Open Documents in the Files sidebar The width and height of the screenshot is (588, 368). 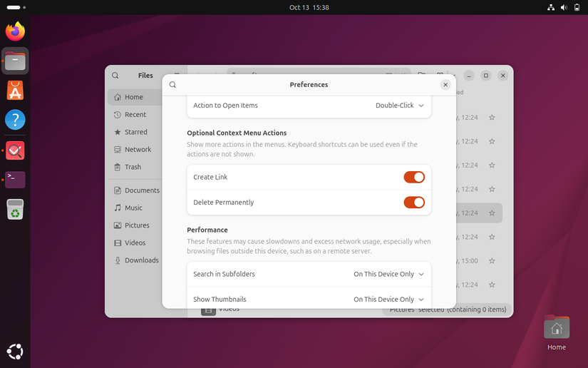pyautogui.click(x=135, y=190)
